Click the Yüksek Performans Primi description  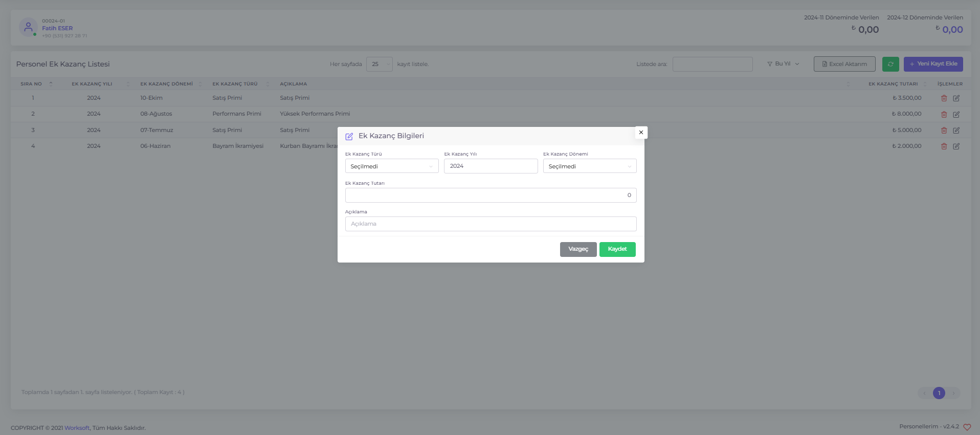[315, 114]
